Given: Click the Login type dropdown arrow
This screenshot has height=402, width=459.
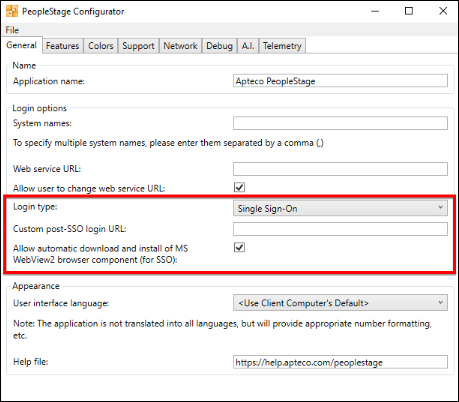Looking at the screenshot, I should click(440, 208).
